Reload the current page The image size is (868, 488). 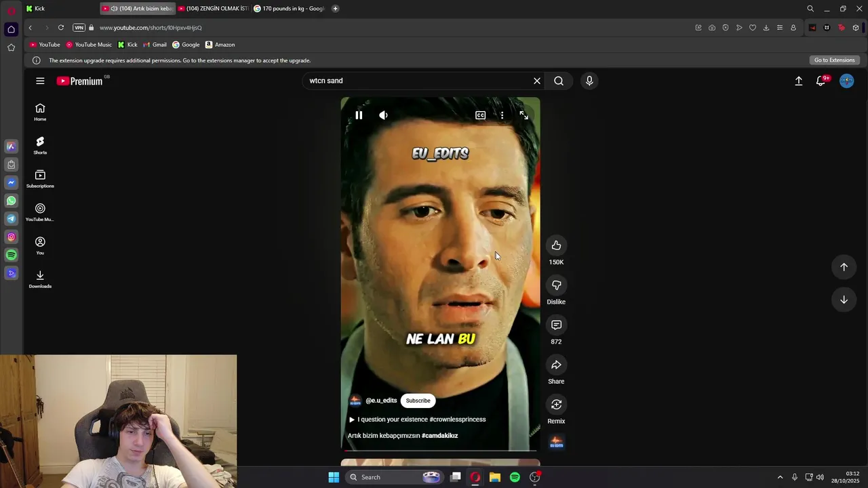point(61,28)
